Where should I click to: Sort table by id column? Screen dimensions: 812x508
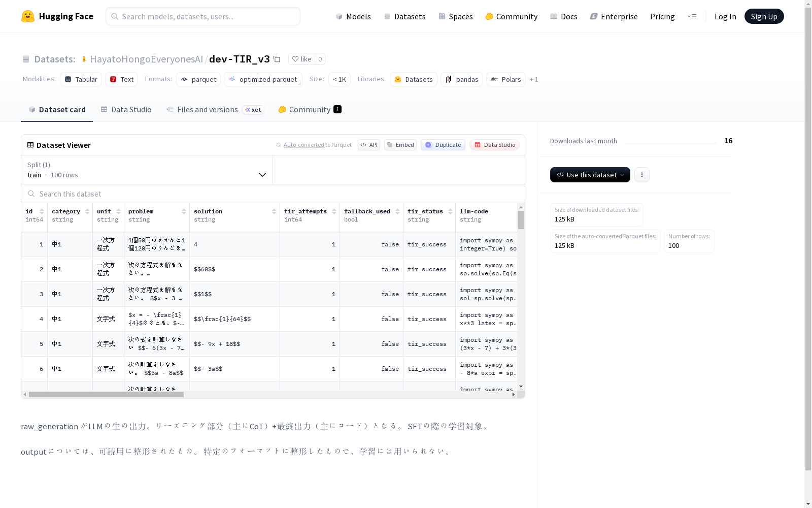pos(42,211)
